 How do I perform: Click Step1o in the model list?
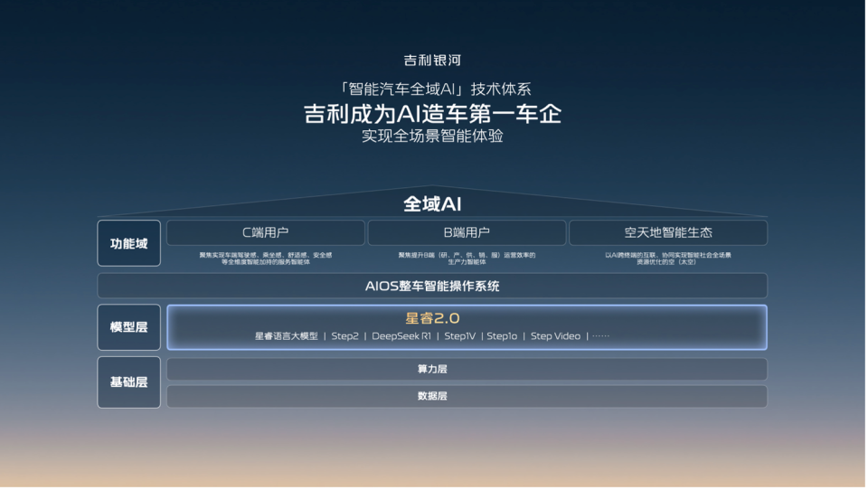(502, 336)
